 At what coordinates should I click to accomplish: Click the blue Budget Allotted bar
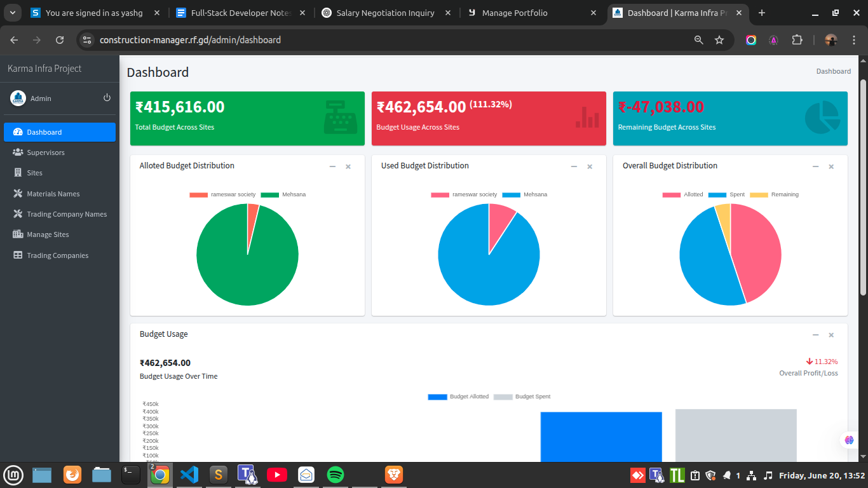coord(601,437)
